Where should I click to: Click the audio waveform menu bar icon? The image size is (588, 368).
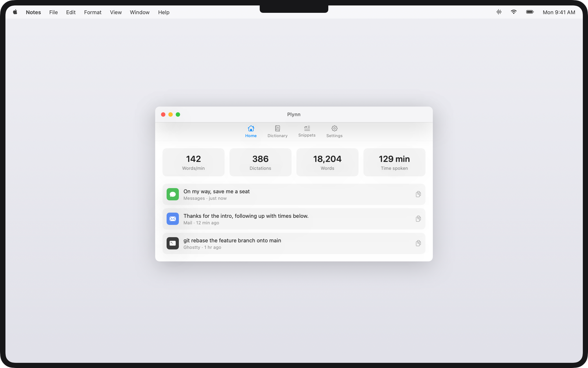499,12
